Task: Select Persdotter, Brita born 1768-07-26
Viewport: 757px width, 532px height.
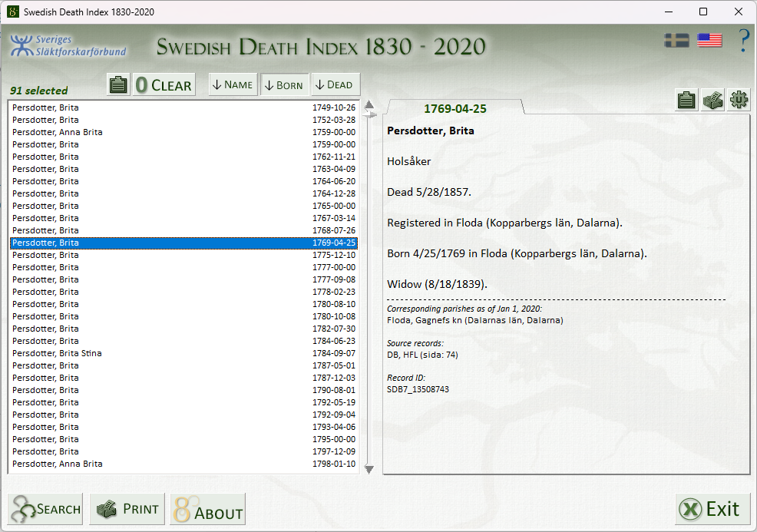Action: [184, 231]
